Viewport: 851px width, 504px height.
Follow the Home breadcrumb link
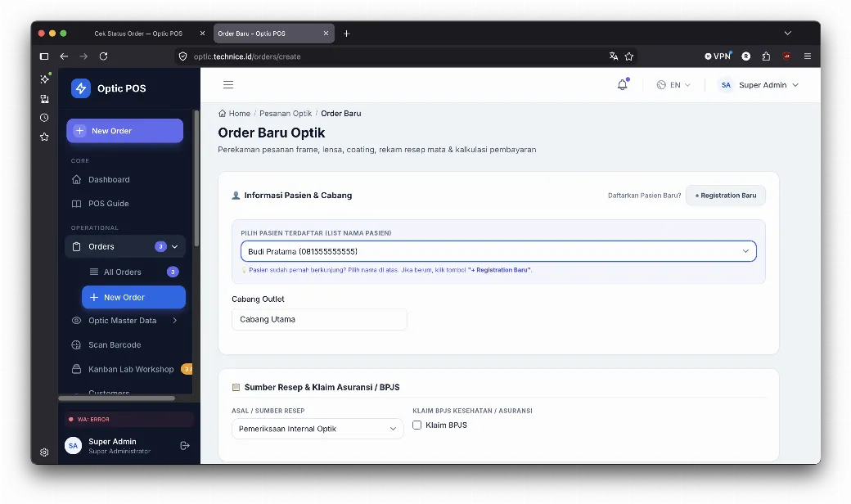235,114
